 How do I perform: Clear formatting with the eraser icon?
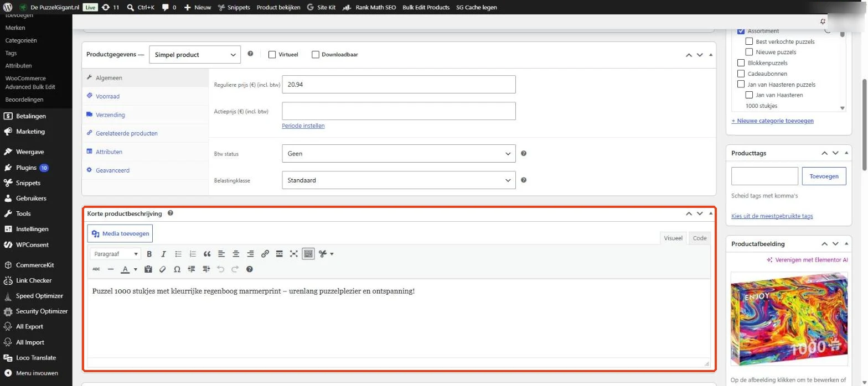click(x=162, y=269)
